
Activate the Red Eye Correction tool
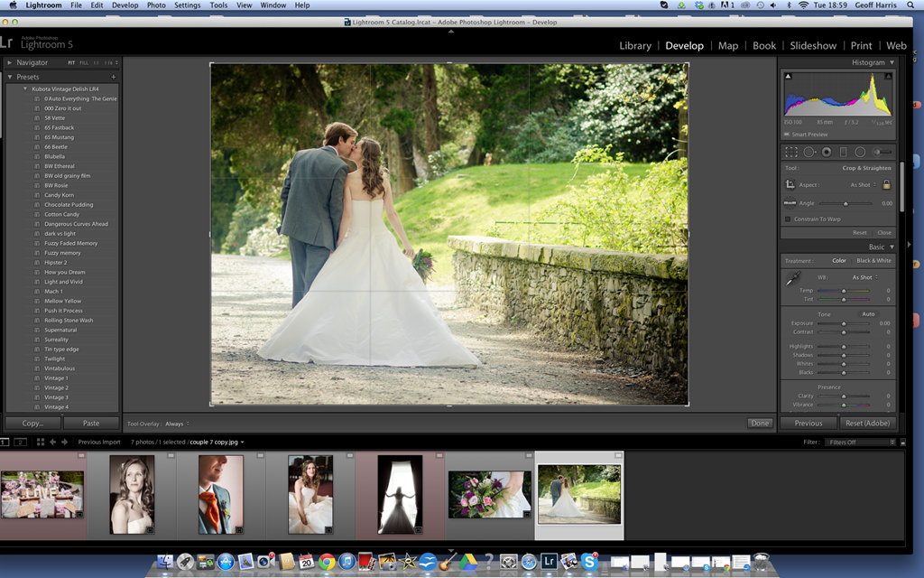pos(826,152)
